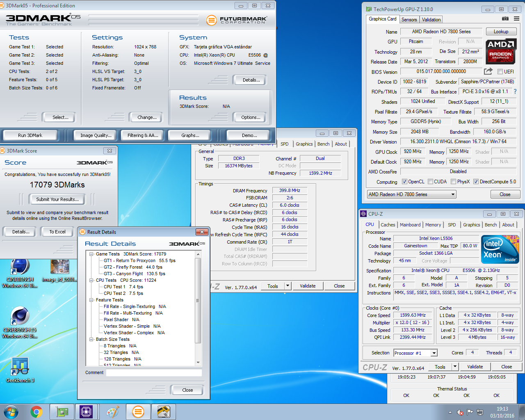Open the GPU selection dropdown in GPU-Z
The height and width of the screenshot is (420, 525).
point(411,194)
